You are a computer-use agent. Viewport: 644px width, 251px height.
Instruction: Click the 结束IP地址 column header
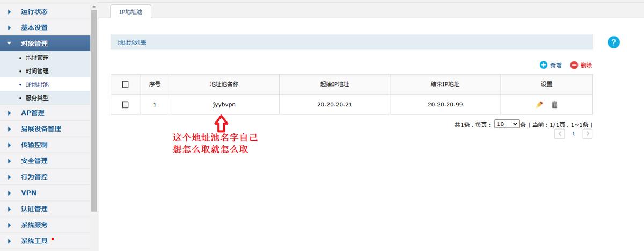point(445,84)
